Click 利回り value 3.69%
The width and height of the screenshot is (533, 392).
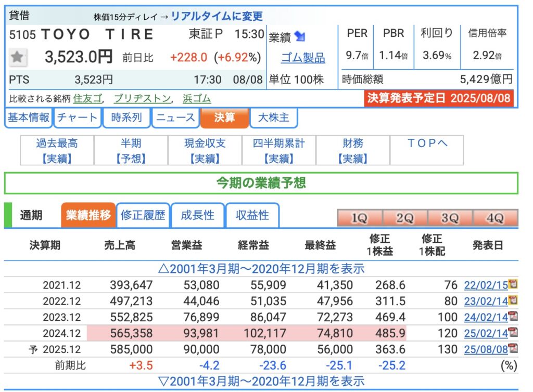pyautogui.click(x=437, y=55)
